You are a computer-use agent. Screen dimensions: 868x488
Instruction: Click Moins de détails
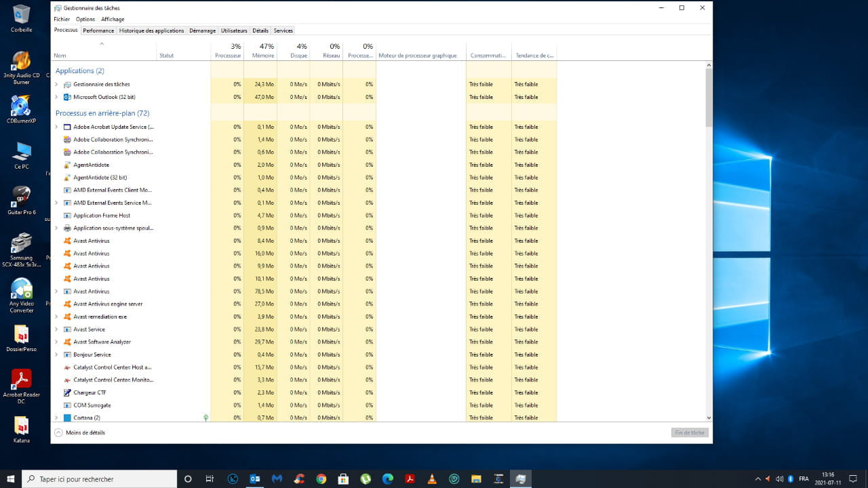(80, 432)
